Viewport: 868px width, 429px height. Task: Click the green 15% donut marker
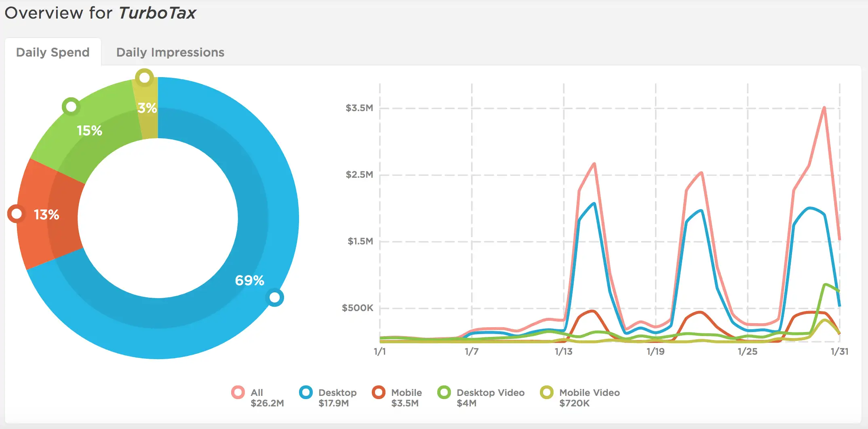(71, 107)
